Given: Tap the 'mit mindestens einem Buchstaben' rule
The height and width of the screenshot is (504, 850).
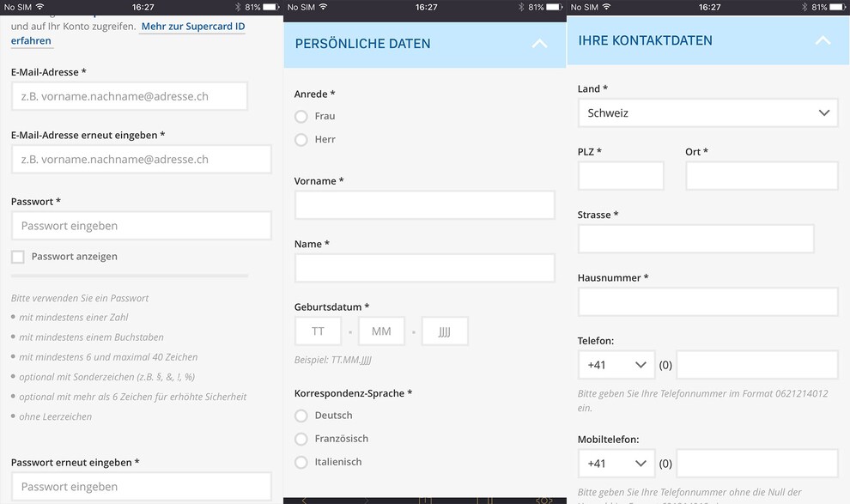Looking at the screenshot, I should (x=91, y=337).
